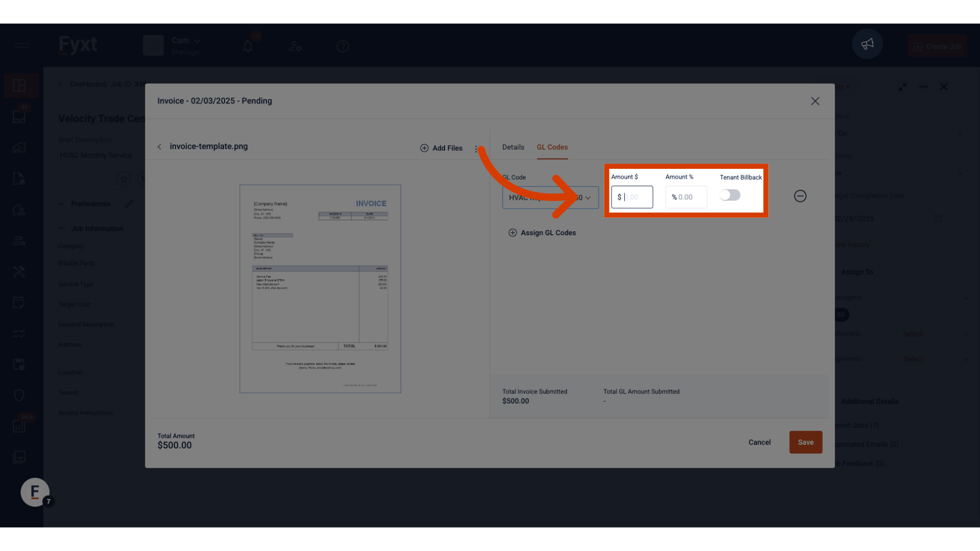Open the GL Code dropdown
The image size is (980, 551).
coord(550,197)
